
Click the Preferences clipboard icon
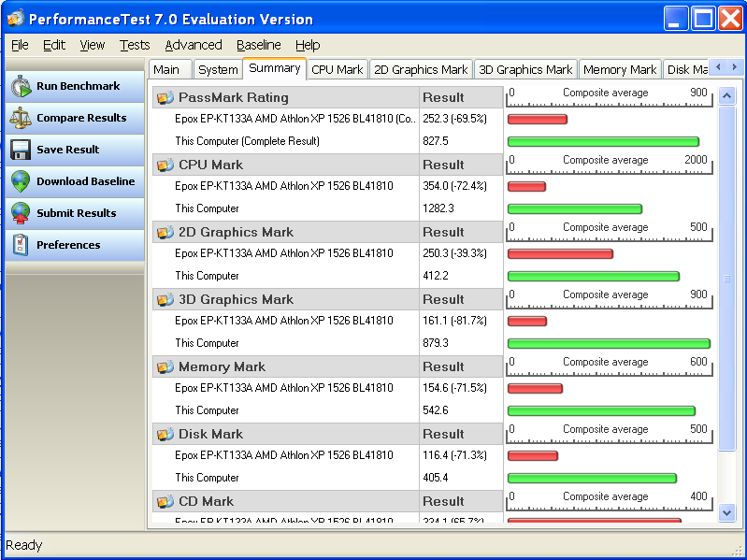(x=21, y=245)
